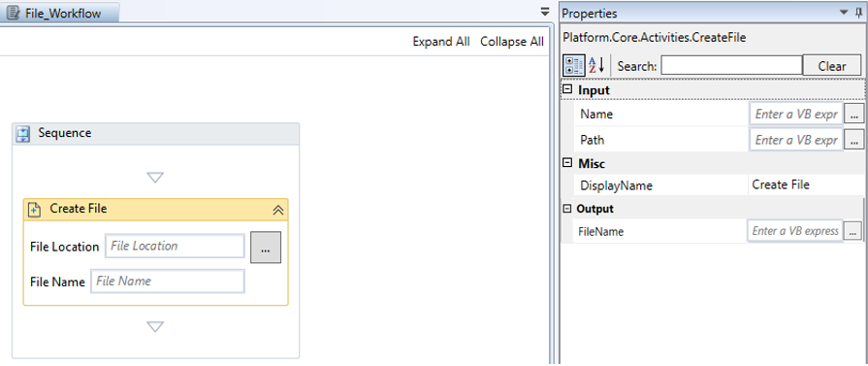Click the drop triangle above Create File
Screen dimensions: 868x366
pos(155,178)
